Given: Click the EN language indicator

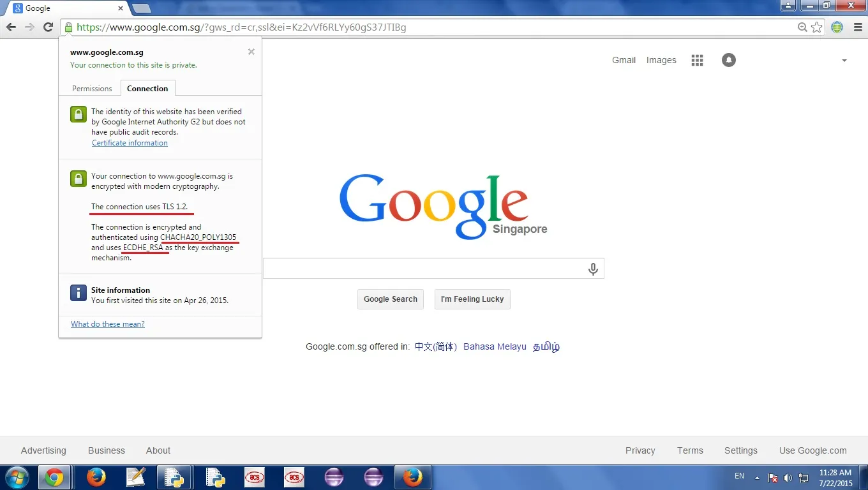Looking at the screenshot, I should click(740, 476).
